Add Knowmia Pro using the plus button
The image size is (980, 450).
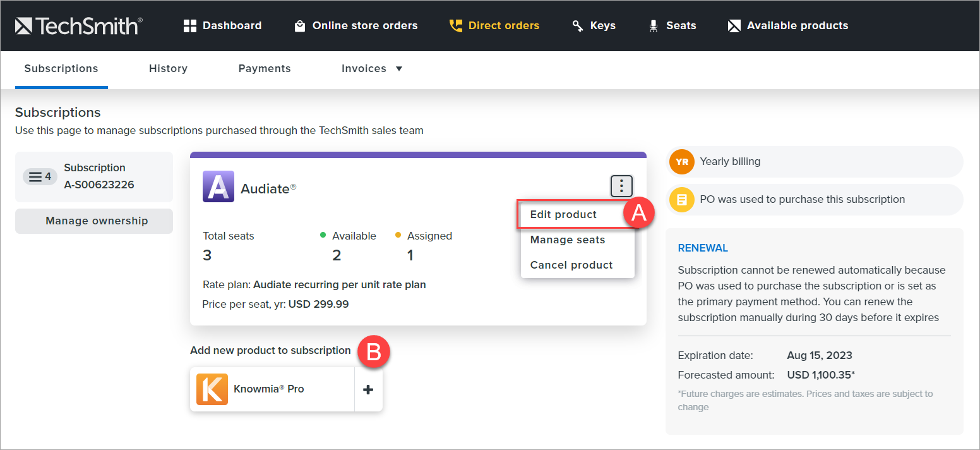368,389
